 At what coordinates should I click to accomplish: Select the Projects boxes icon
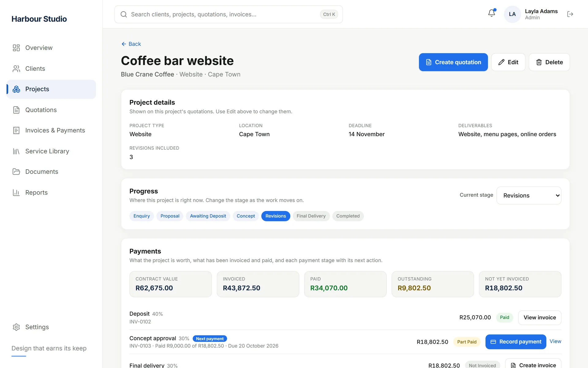click(16, 89)
